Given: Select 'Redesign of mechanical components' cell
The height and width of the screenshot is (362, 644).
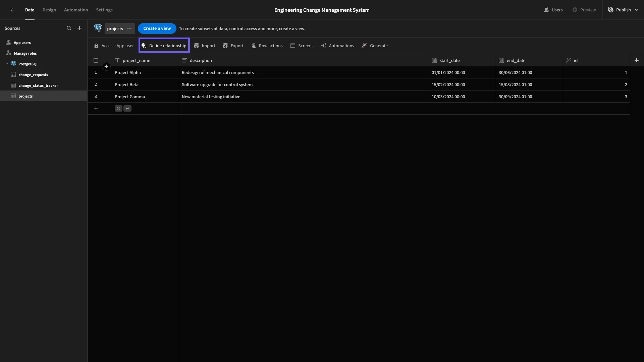Looking at the screenshot, I should click(304, 72).
